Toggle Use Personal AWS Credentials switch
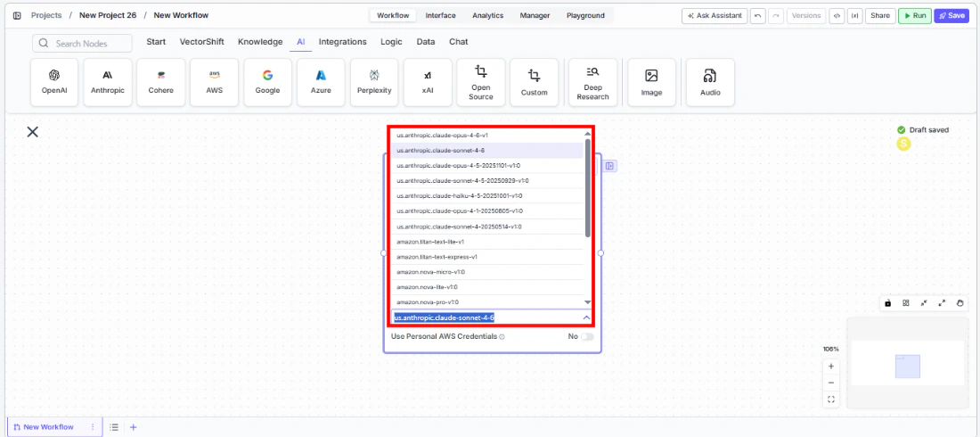 (587, 336)
